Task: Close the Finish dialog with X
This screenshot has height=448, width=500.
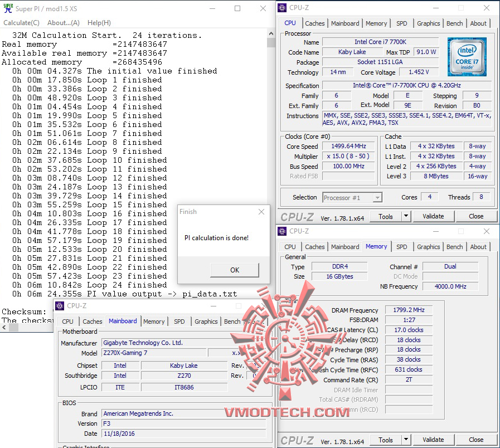Action: pyautogui.click(x=261, y=212)
